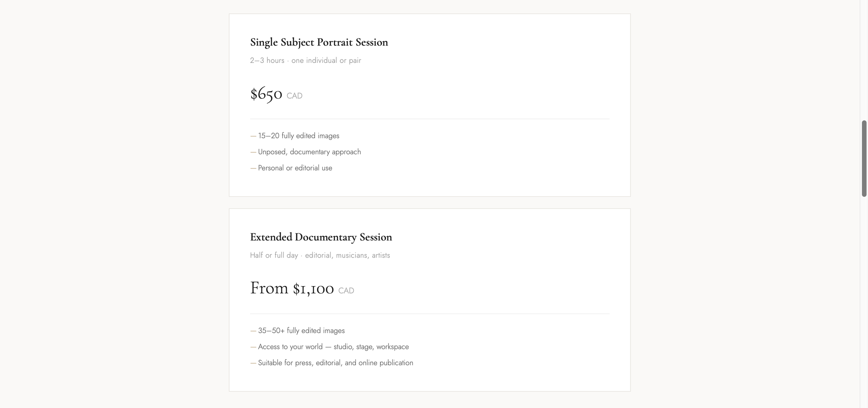Click the $650 price text
This screenshot has width=868, height=408.
pos(266,94)
